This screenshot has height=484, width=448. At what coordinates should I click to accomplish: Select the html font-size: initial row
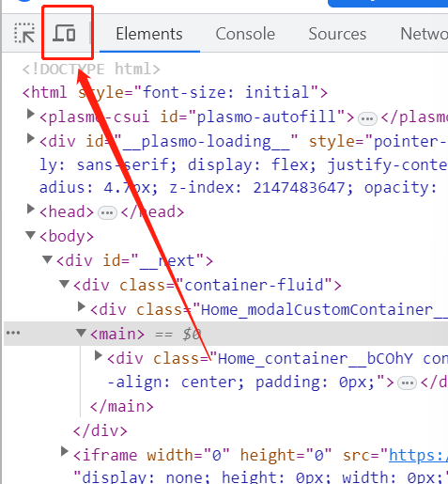[175, 93]
